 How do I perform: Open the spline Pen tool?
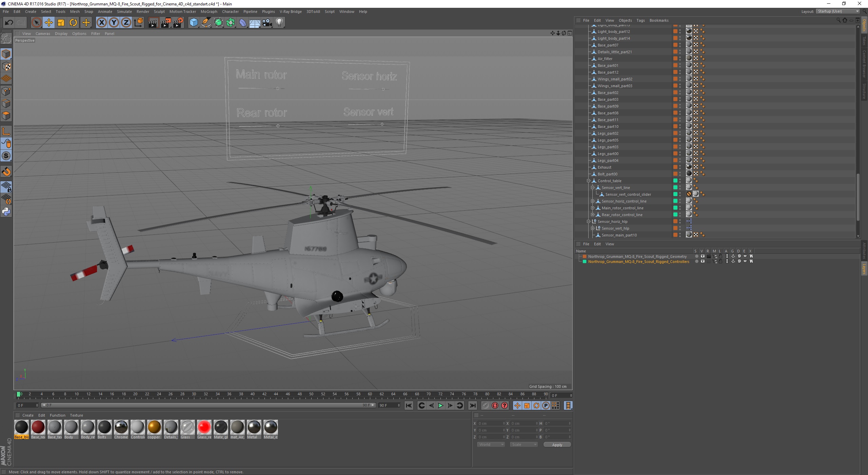click(206, 23)
